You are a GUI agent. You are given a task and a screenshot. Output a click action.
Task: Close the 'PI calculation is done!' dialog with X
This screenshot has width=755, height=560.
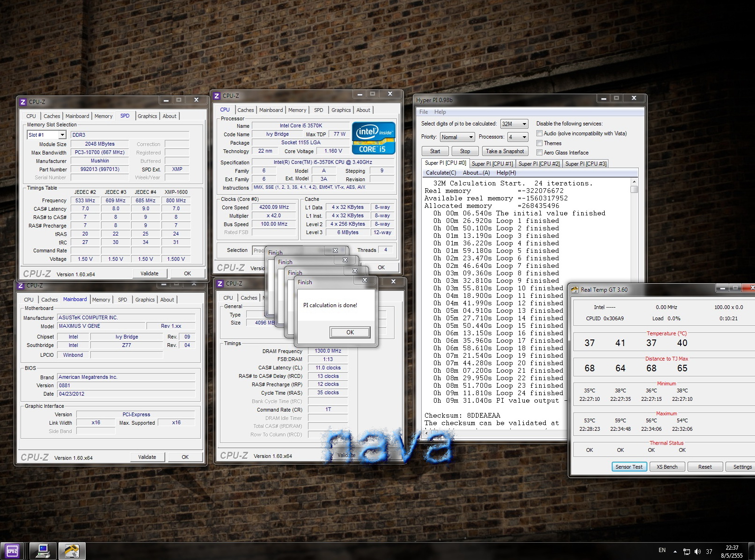(x=365, y=280)
